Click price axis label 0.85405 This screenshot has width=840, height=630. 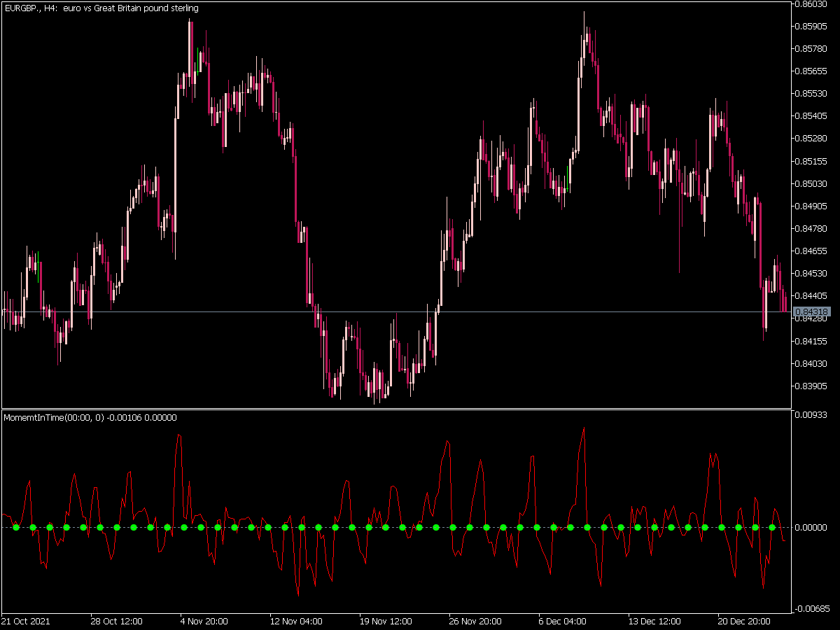812,116
